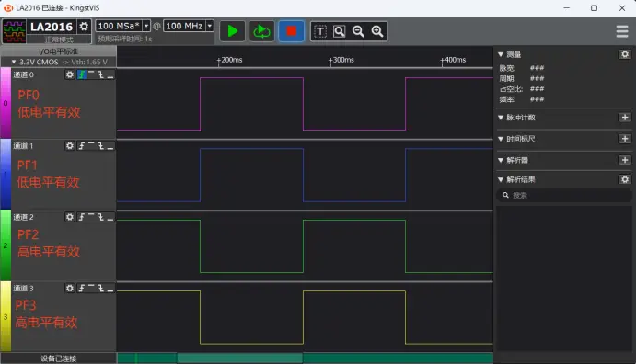Add a time ruler with plus button
This screenshot has height=364, width=636.
(625, 139)
